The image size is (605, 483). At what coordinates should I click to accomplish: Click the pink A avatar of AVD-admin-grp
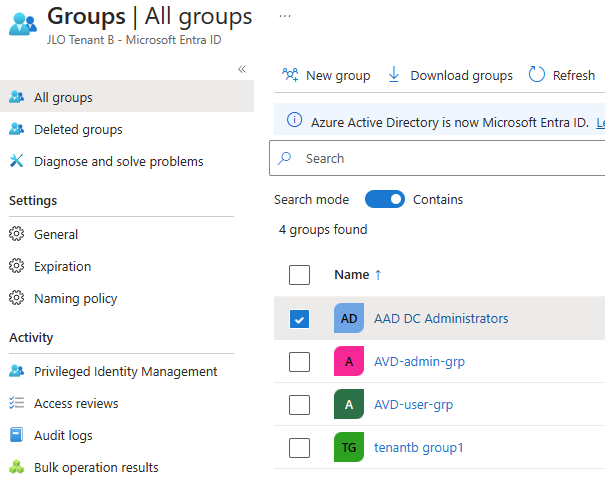click(349, 361)
